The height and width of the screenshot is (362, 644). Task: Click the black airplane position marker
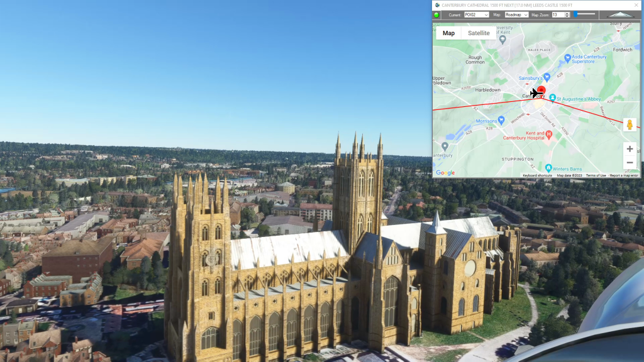536,94
